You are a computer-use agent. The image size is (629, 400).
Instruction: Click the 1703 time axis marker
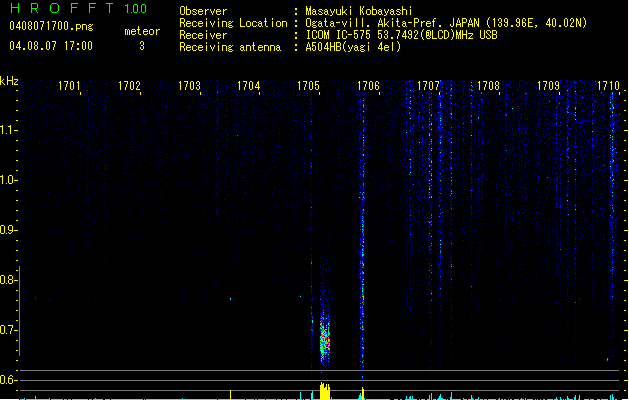[189, 86]
